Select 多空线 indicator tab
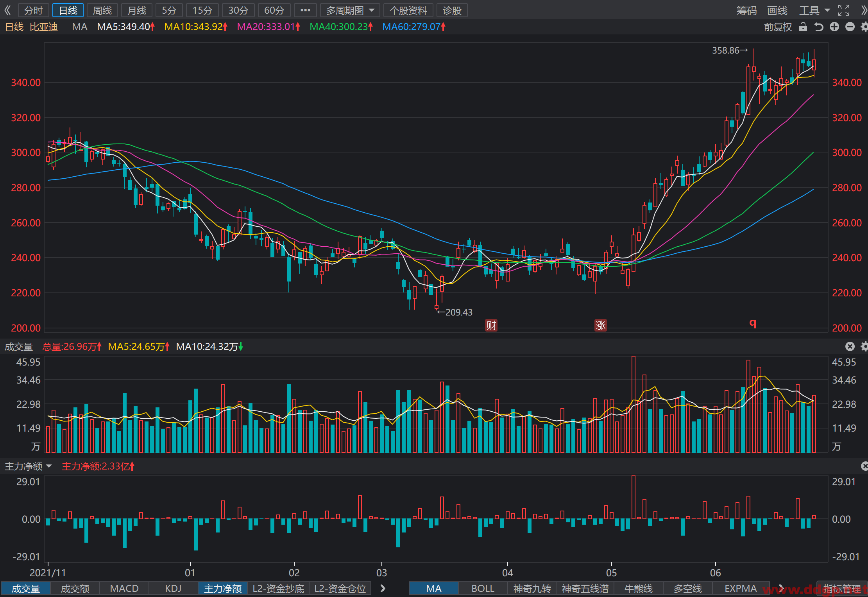 [x=688, y=588]
